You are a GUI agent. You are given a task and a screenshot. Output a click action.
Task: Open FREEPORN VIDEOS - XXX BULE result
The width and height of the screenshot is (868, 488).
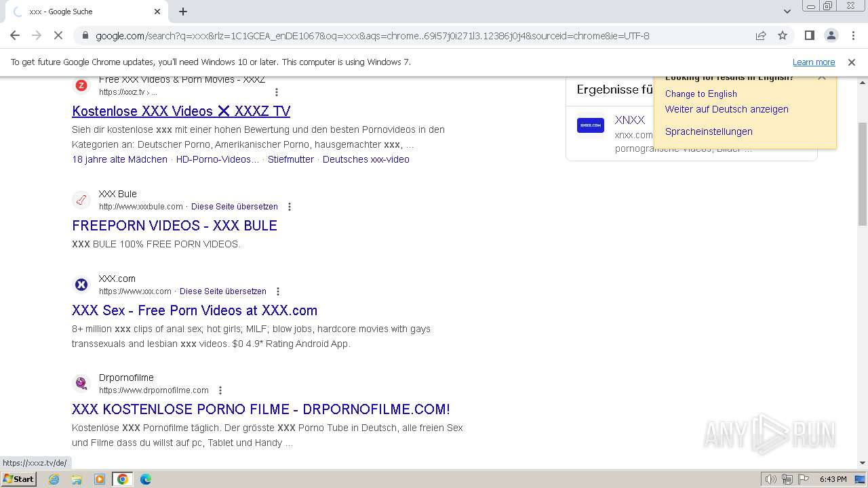pyautogui.click(x=174, y=226)
